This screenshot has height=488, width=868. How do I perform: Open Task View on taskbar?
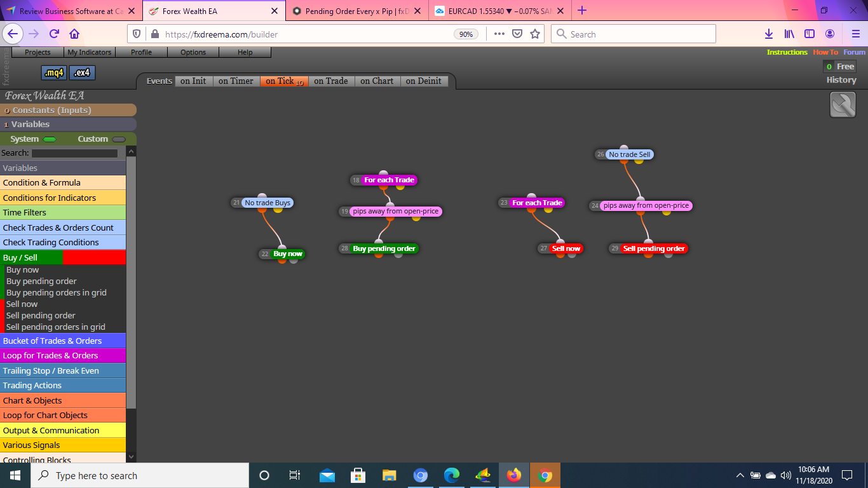click(x=295, y=475)
